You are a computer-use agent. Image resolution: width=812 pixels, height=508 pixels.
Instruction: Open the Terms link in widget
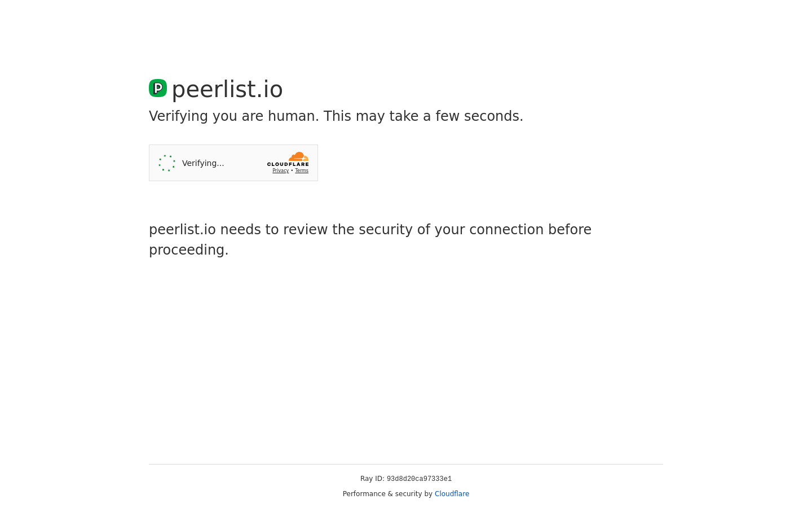click(302, 170)
